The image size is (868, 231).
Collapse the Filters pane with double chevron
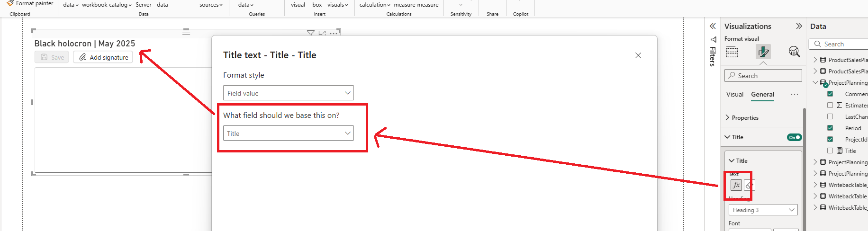tap(713, 26)
